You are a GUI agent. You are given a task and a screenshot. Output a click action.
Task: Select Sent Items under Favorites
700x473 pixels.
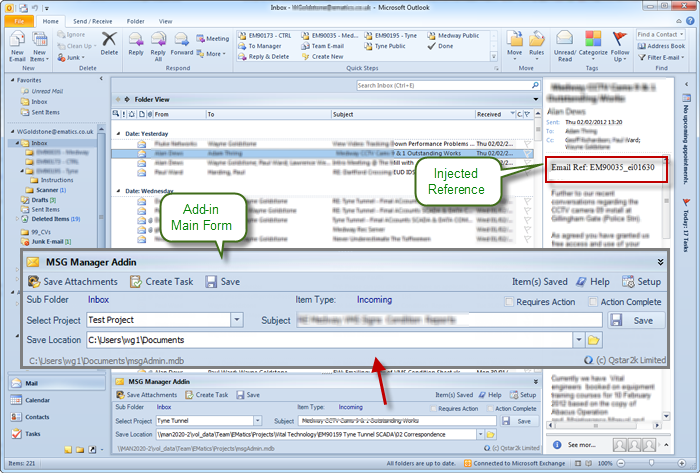pyautogui.click(x=40, y=112)
